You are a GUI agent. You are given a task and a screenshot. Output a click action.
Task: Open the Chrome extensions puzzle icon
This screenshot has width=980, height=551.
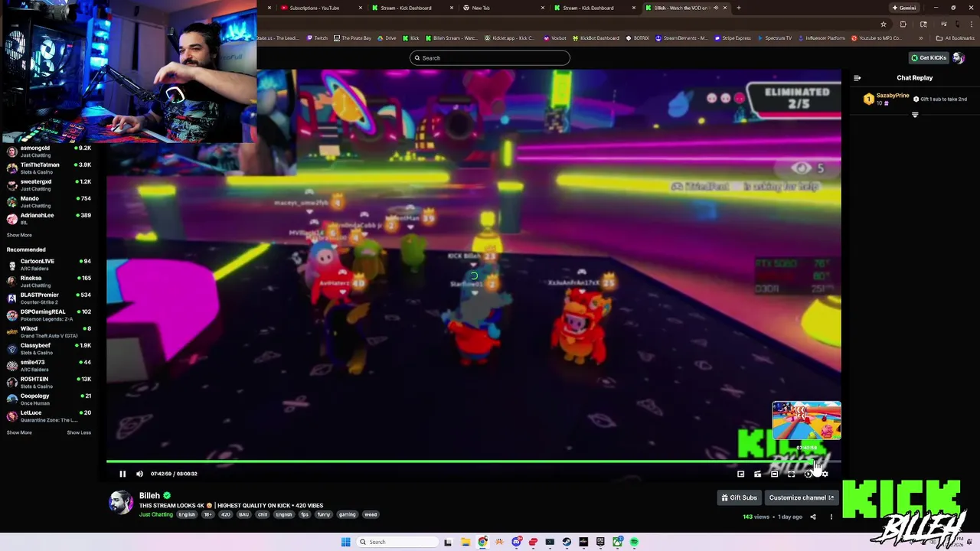pos(903,24)
